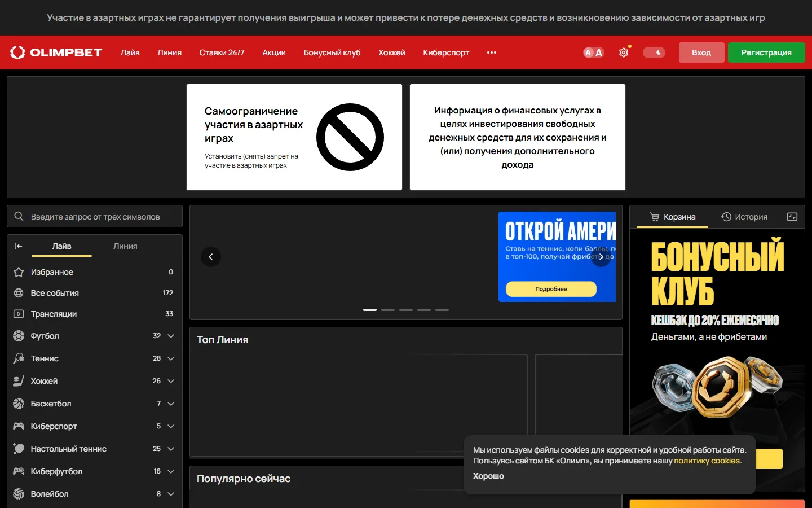Select the last banner slide indicator

click(x=442, y=310)
